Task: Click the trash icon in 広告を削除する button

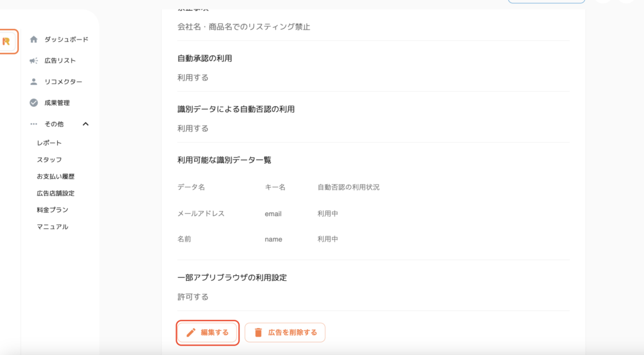Action: click(258, 332)
